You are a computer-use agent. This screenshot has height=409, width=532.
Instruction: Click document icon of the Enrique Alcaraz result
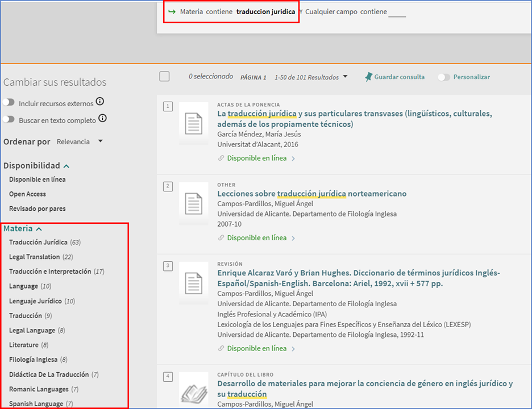coord(194,282)
